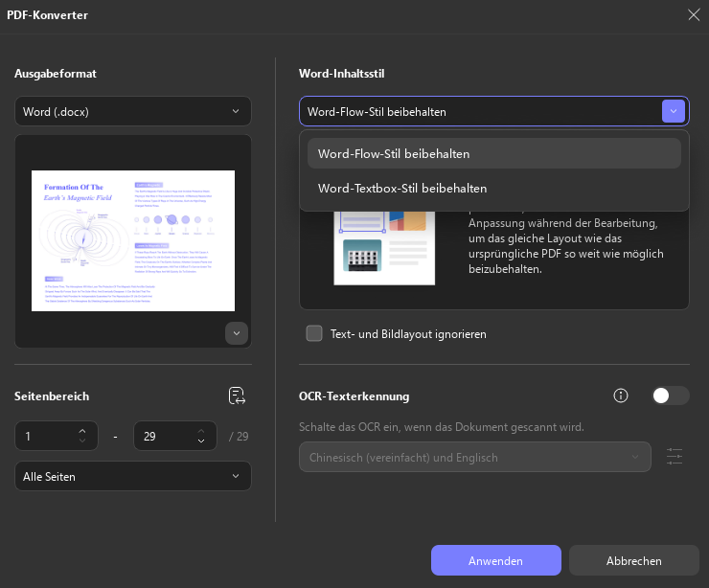Check Text- und Bildlayout ignorieren
Image resolution: width=709 pixels, height=588 pixels.
point(314,333)
